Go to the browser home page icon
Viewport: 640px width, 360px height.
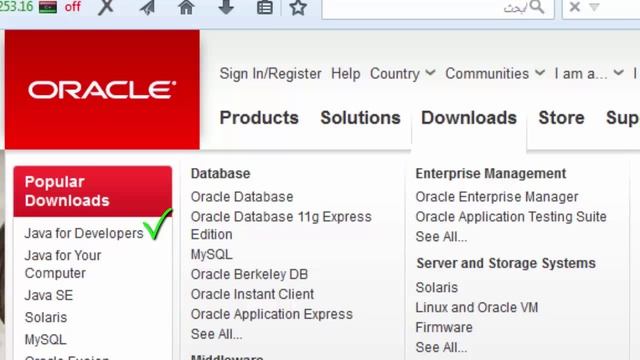tap(186, 7)
